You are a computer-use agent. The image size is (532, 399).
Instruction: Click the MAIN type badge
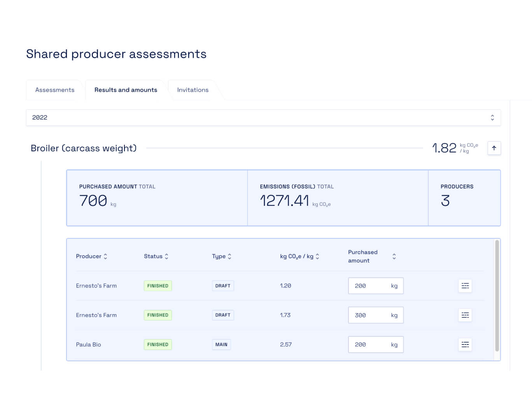coord(221,344)
